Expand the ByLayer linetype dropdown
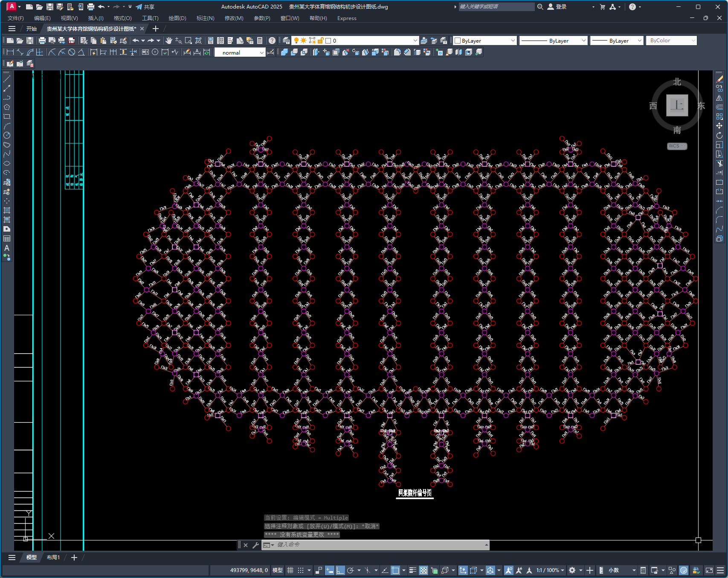The width and height of the screenshot is (728, 578). tap(583, 41)
